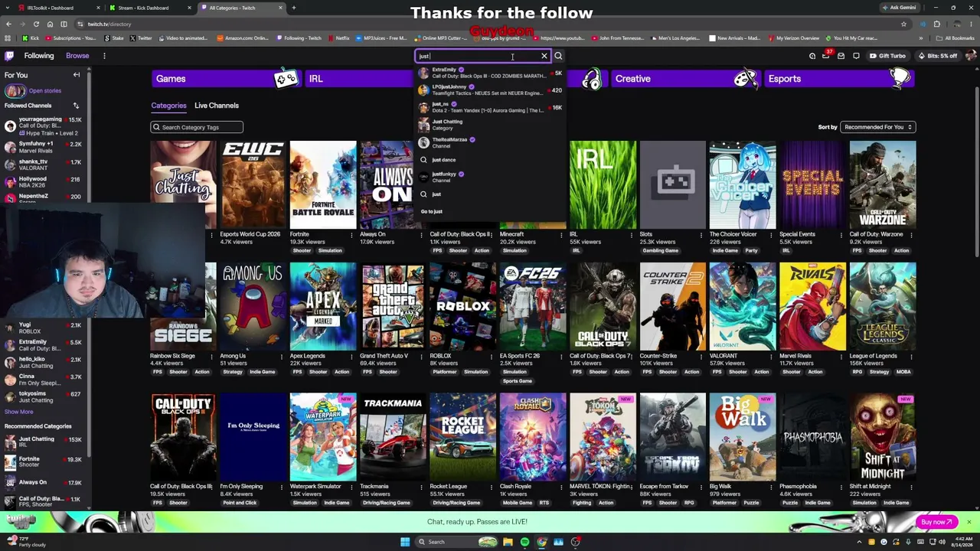Open the All Bookmarks folder
Image resolution: width=980 pixels, height=551 pixels.
tap(956, 38)
